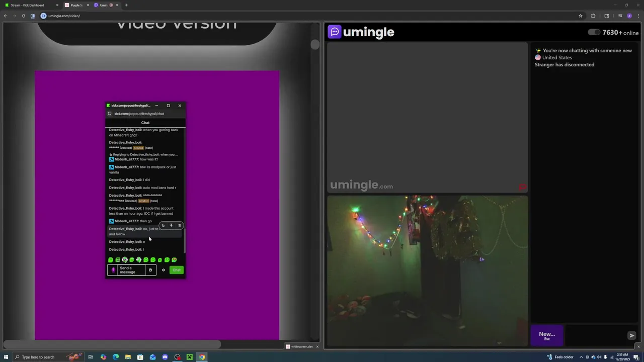Bookmark this page with the star icon
The image size is (644, 362).
point(581,16)
